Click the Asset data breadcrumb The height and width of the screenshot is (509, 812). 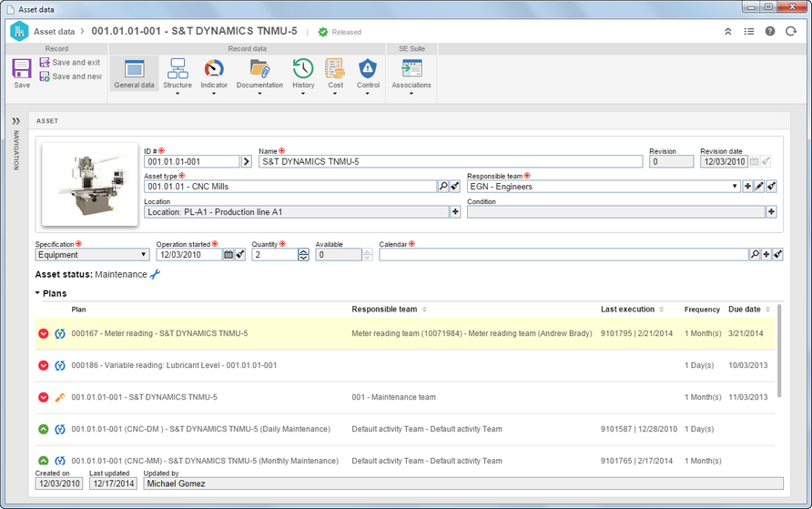[54, 32]
